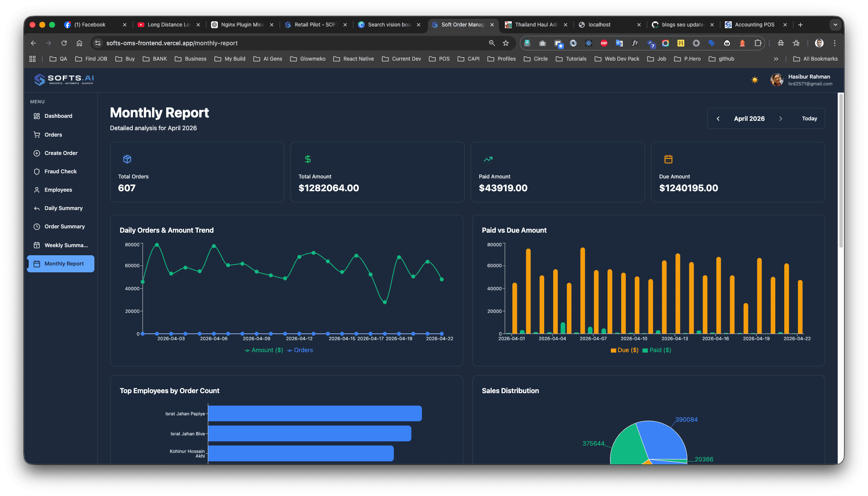Open the Dashboard from the sidebar

pyautogui.click(x=58, y=116)
